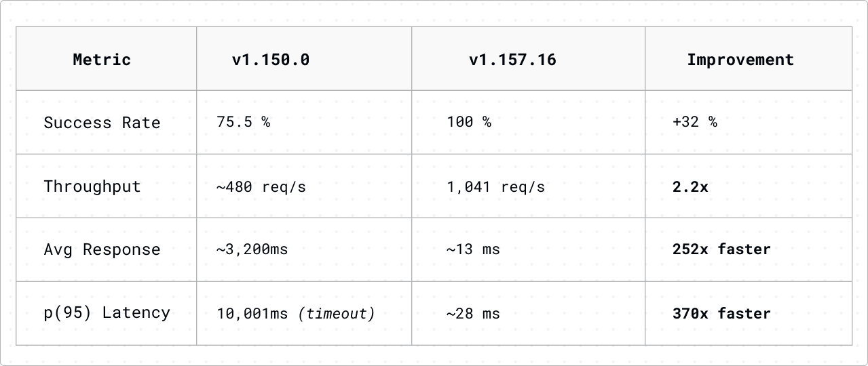Click the v1.150.0 column header
868x366 pixels.
(271, 60)
